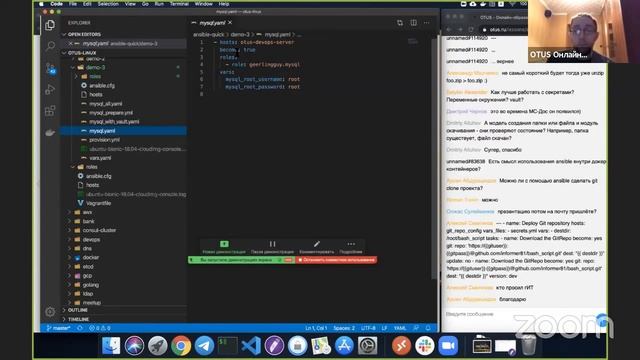Open Zoom app from the Dock
This screenshot has width=640, height=360.
point(448,346)
